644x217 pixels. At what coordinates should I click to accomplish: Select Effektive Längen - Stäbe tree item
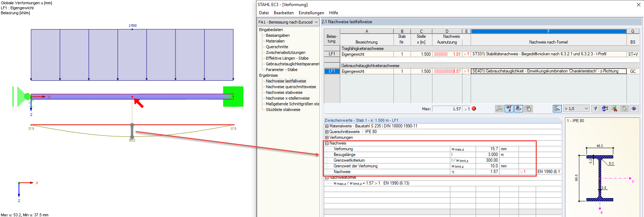coord(287,58)
